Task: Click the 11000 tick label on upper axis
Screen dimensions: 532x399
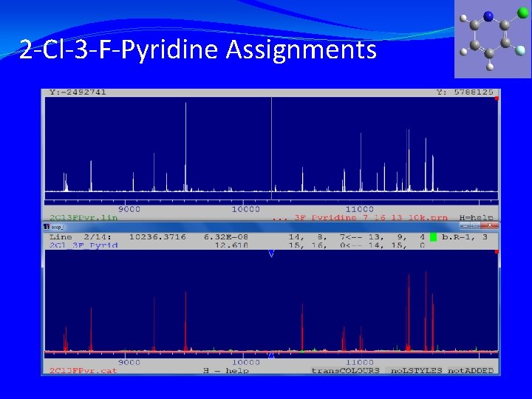Action: tap(360, 209)
